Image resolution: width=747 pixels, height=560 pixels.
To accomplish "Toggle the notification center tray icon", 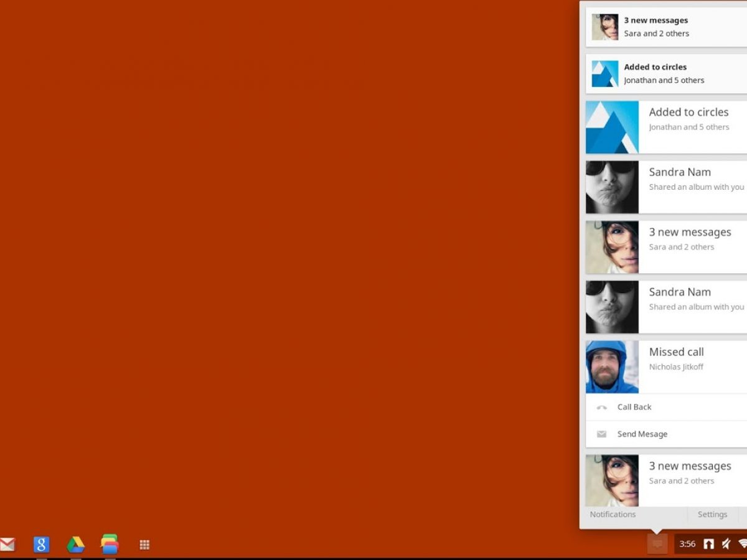I will 657,544.
